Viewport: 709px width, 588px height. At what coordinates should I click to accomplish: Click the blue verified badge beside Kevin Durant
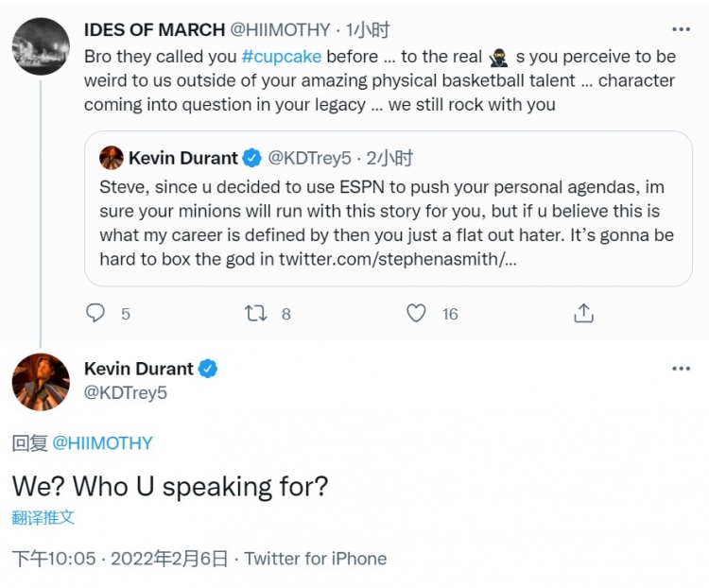tap(208, 369)
